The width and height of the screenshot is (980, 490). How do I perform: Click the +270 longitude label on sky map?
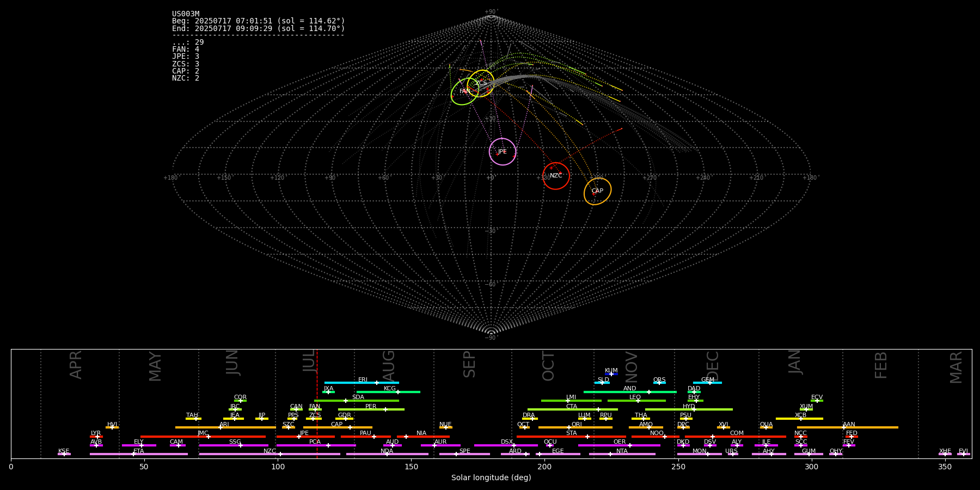650,178
